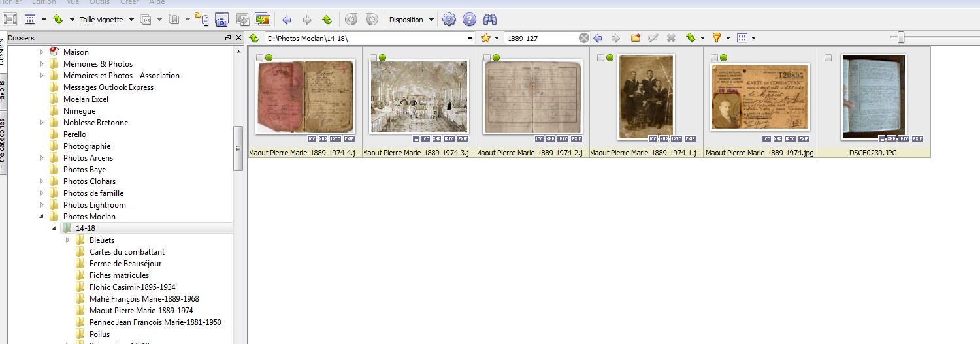
Task: Click the blue help question mark icon
Action: pos(468,20)
